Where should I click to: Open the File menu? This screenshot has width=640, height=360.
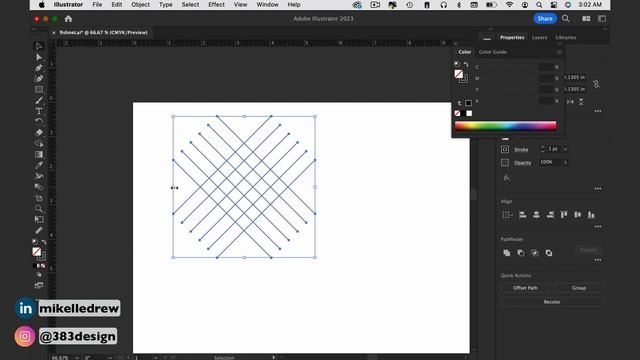pos(97,4)
